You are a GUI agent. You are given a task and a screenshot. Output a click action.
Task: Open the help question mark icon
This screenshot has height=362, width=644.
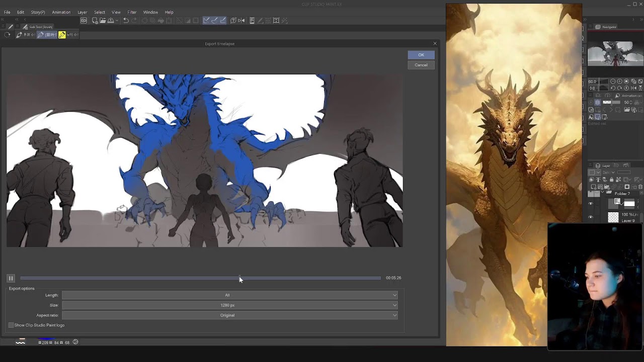tap(233, 21)
